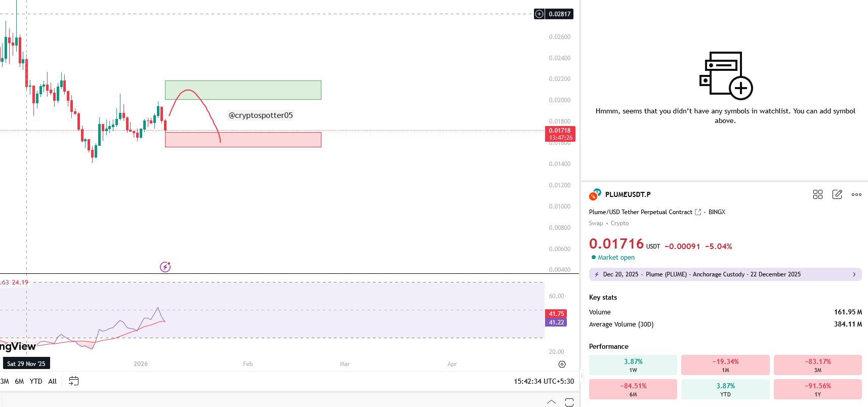This screenshot has height=407, width=868.
Task: Open the three-dot more menu for PLUMEUSDT.P
Action: click(856, 194)
